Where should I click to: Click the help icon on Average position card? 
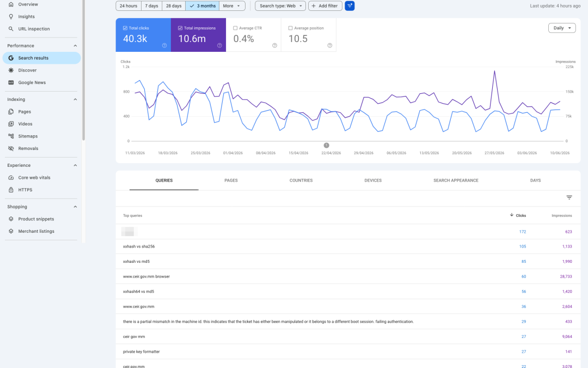point(329,45)
